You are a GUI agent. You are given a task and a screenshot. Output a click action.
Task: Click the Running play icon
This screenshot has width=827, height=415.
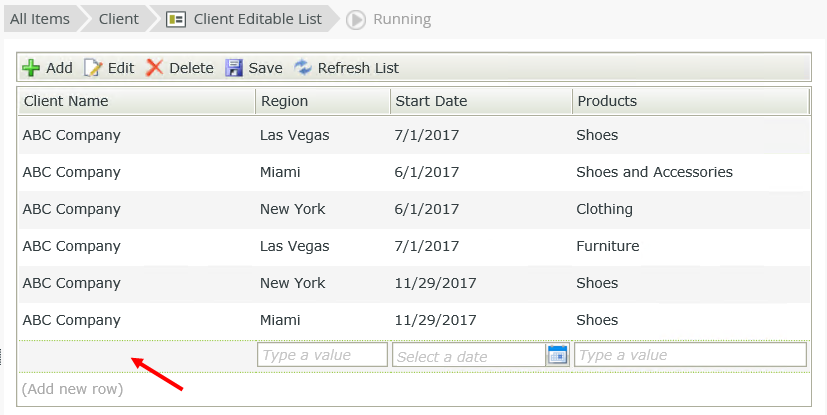click(x=356, y=19)
